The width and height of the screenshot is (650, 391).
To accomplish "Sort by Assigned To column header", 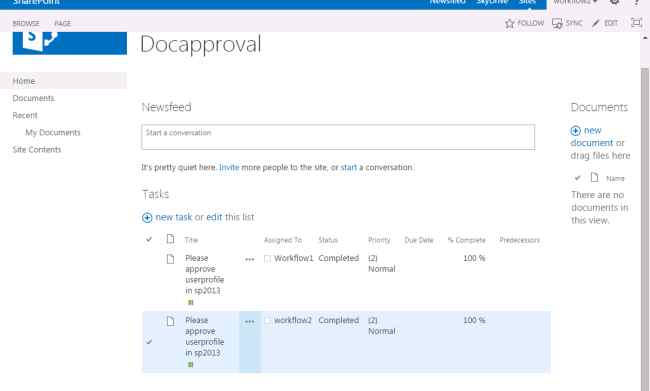I will (x=283, y=240).
